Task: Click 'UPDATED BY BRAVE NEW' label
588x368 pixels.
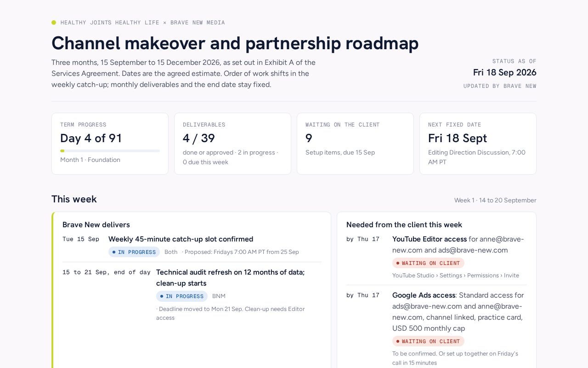Action: [500, 86]
